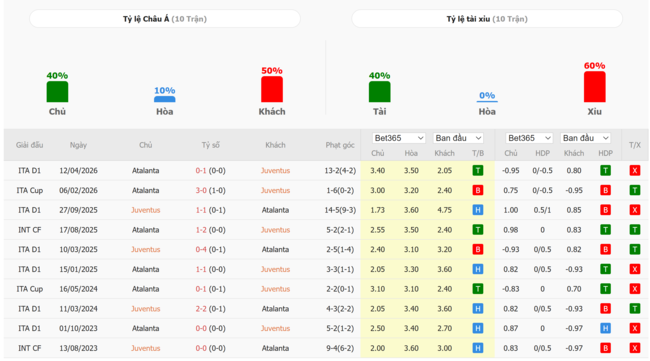Click green T HDP badge, 17/08/2025 row
The height and width of the screenshot is (361, 650).
(x=605, y=230)
